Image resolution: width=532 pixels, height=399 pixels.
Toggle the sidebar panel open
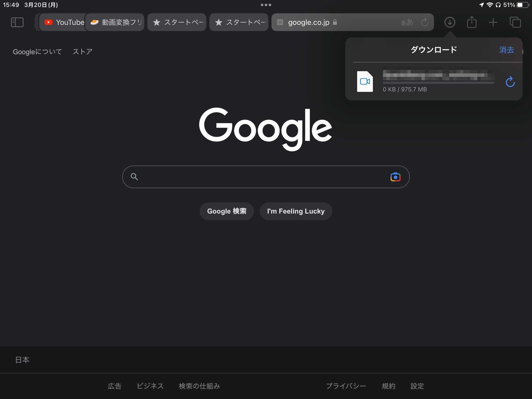click(x=17, y=21)
